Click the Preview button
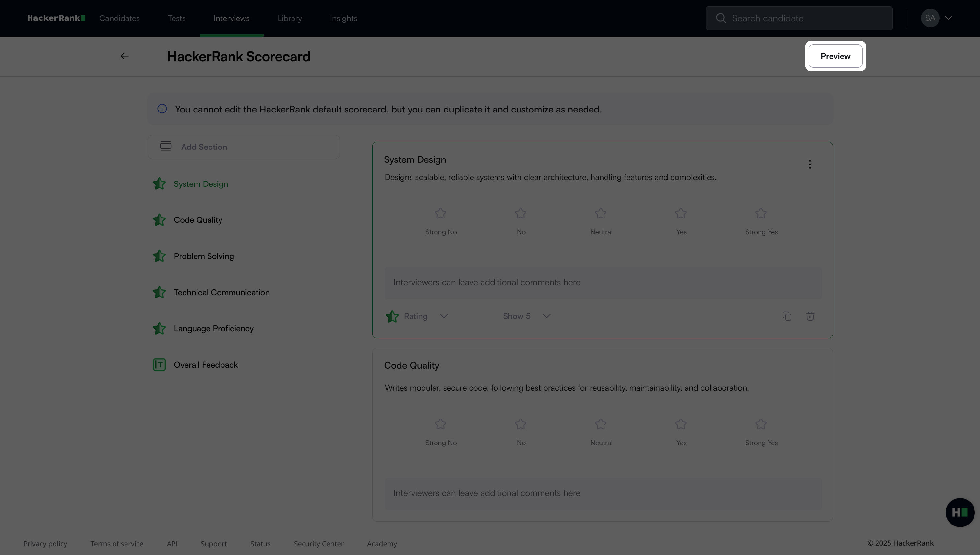The image size is (980, 555). click(x=835, y=56)
